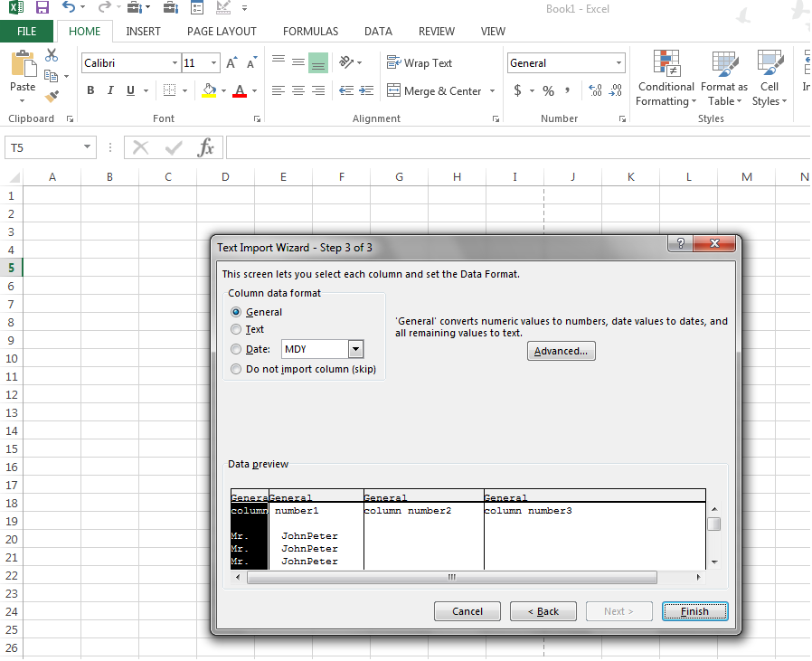Image resolution: width=812 pixels, height=661 pixels.
Task: Open the Advanced dialog
Action: [x=561, y=351]
